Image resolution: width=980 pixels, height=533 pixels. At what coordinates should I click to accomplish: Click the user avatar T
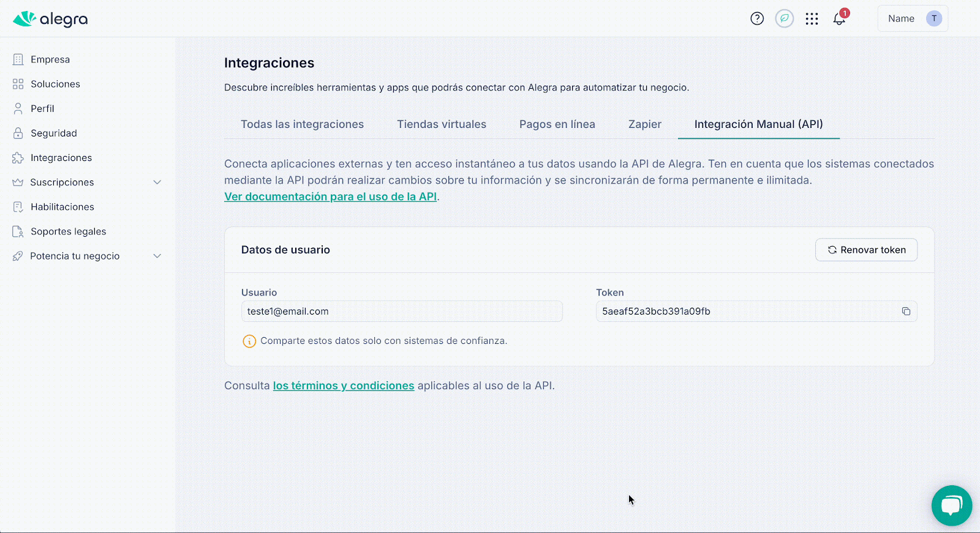coord(934,18)
